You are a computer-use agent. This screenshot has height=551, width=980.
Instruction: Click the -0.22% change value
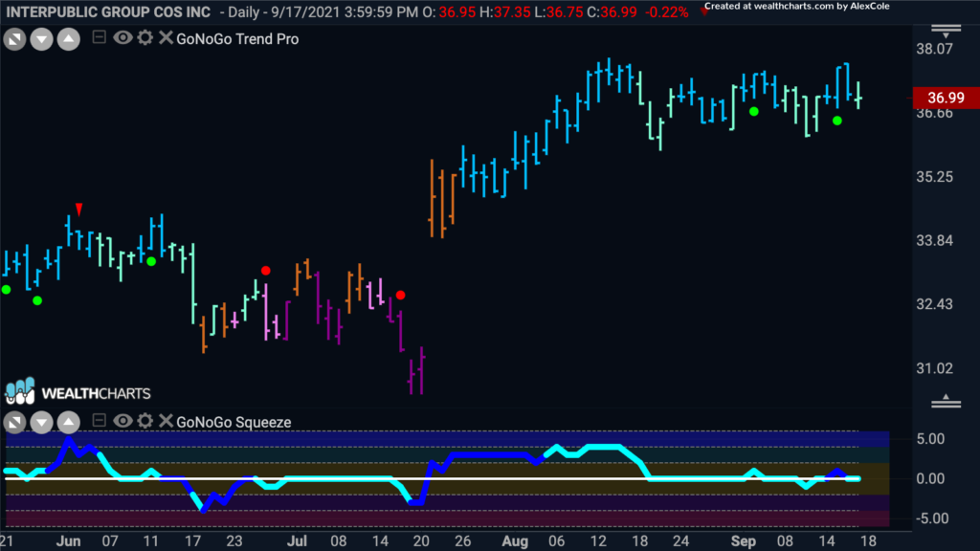[667, 12]
